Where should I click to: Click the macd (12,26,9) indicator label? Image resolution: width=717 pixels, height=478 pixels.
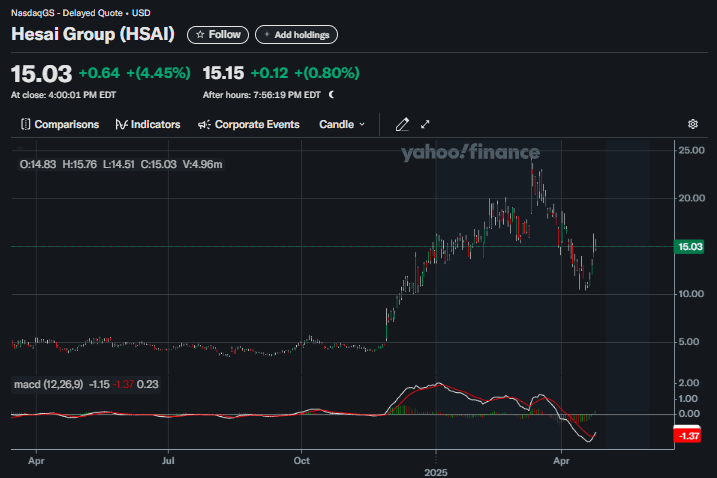(48, 384)
